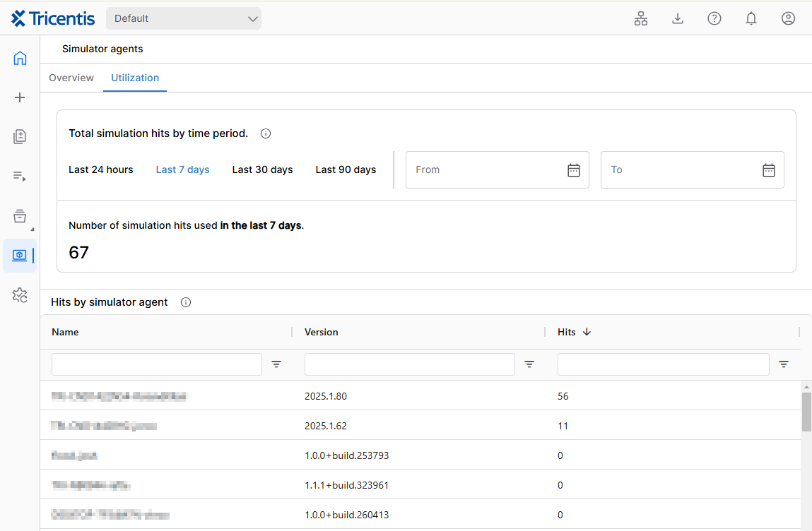Select the Last 30 days period
This screenshot has height=531, width=812.
(262, 169)
